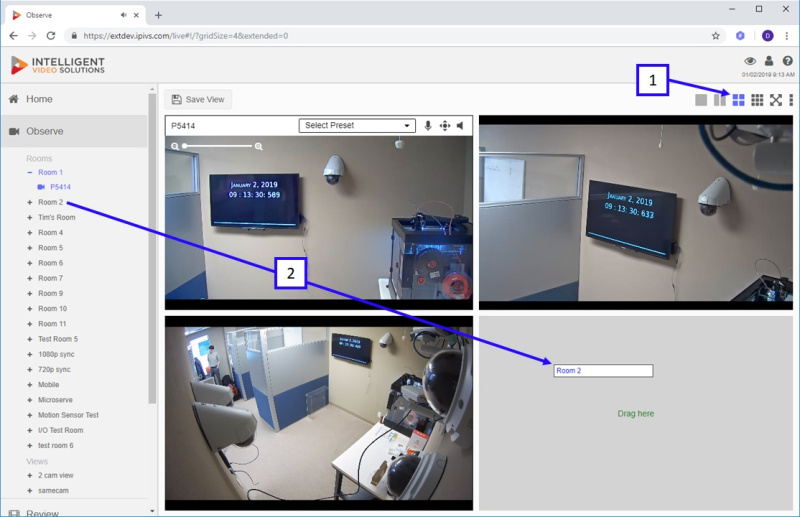800x517 pixels.
Task: Click the blue hexagon browser extension icon
Action: click(x=740, y=36)
